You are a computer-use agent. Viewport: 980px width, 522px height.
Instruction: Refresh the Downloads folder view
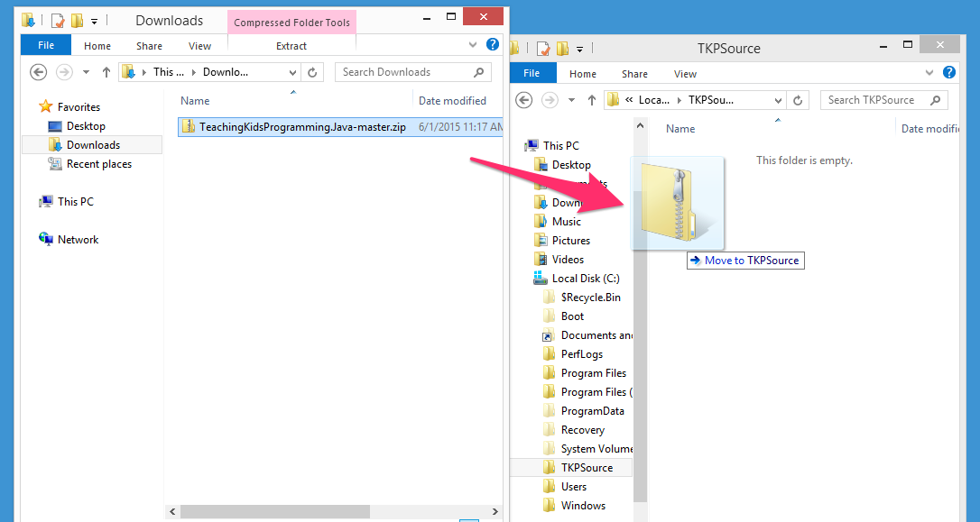[x=312, y=72]
